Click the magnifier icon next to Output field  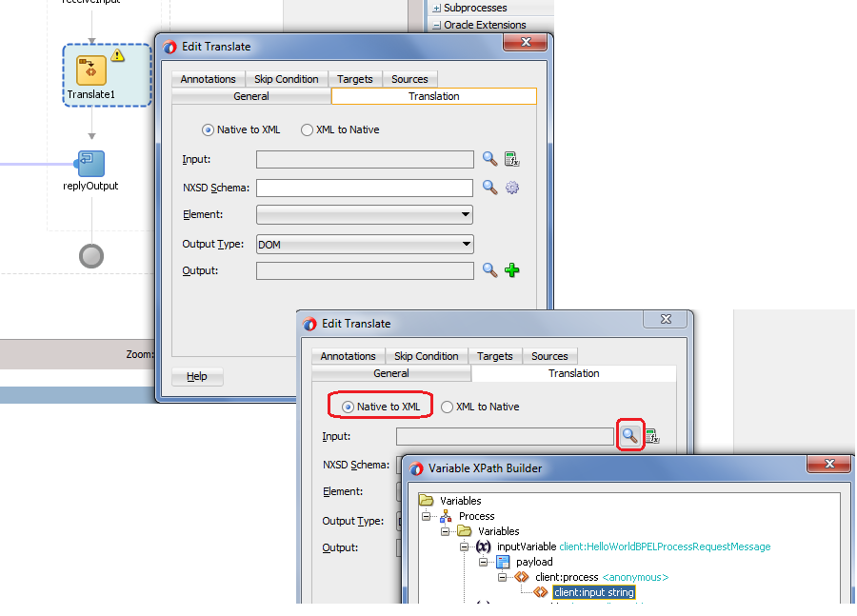click(489, 270)
